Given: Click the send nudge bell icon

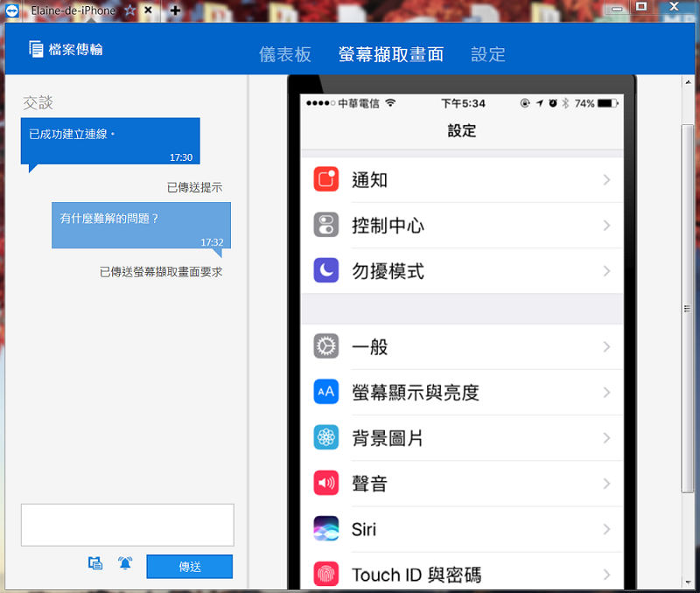Looking at the screenshot, I should tap(125, 563).
